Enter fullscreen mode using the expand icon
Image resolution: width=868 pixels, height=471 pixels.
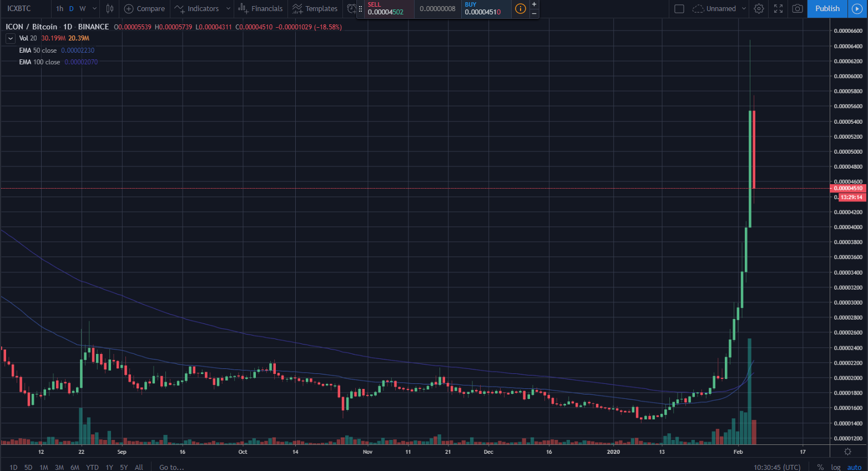click(778, 8)
